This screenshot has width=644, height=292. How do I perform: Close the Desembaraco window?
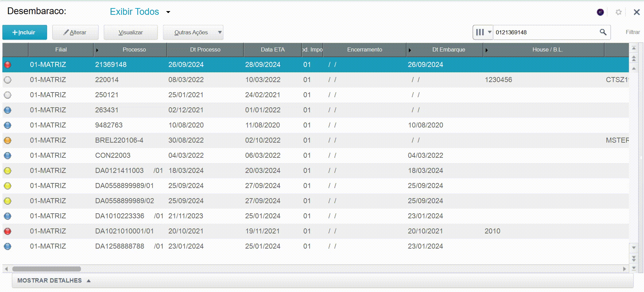click(637, 12)
